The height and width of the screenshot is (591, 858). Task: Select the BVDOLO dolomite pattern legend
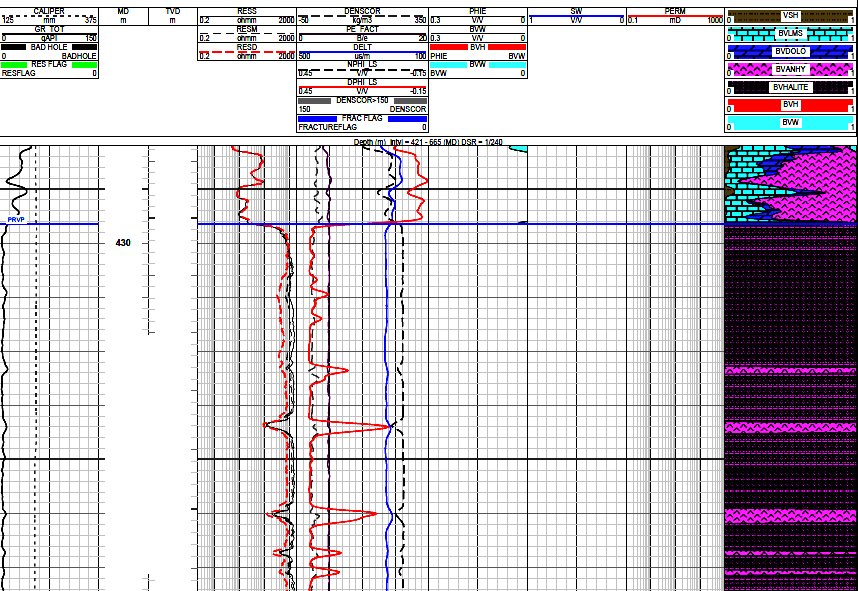point(790,51)
